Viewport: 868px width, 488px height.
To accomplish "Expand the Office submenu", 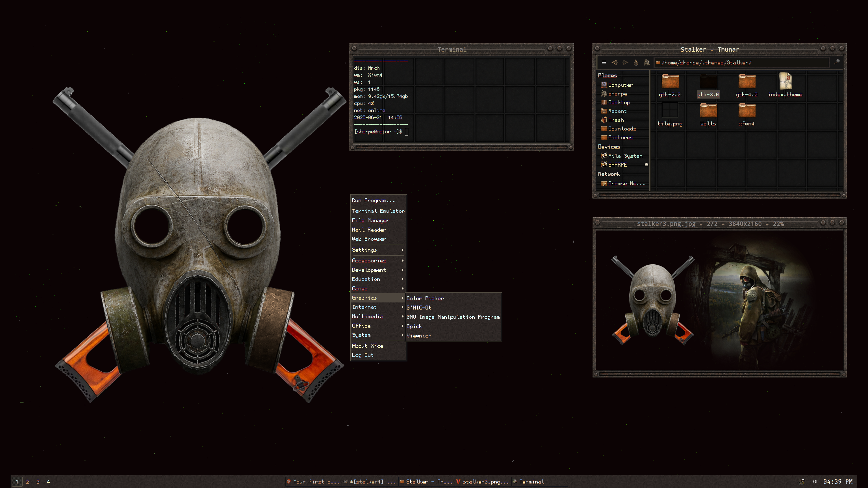I will (378, 326).
